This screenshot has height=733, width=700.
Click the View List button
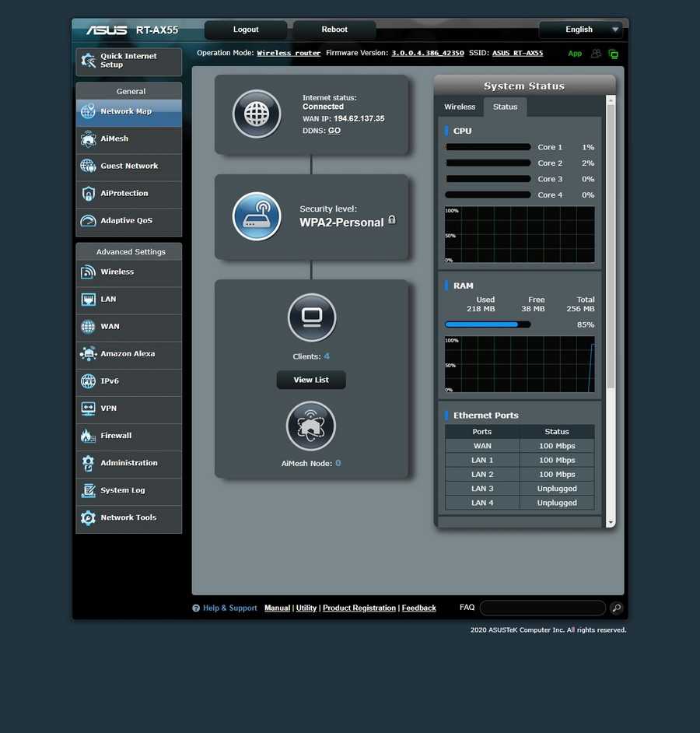click(311, 380)
